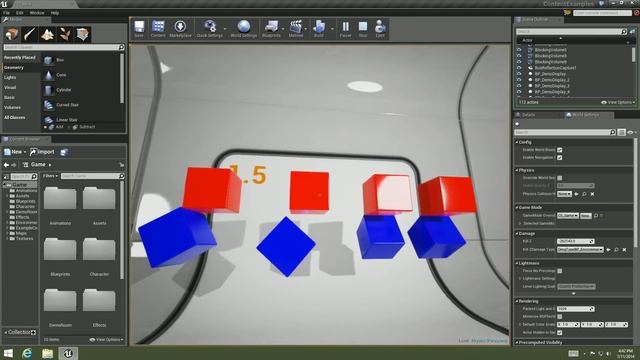640x360 pixels.
Task: Click the Blueprints toolbar button
Action: [271, 29]
